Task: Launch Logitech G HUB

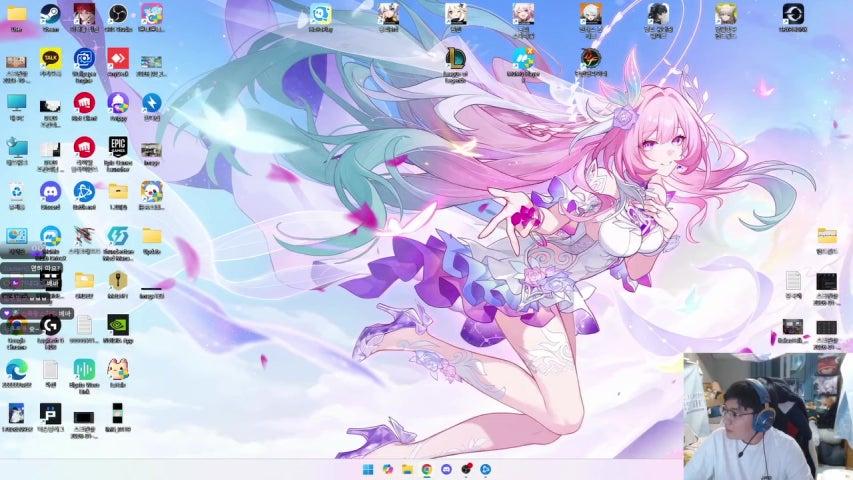Action: 50,325
